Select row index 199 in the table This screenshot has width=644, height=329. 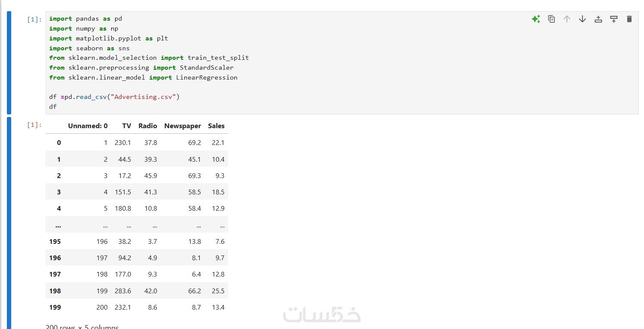click(x=55, y=307)
